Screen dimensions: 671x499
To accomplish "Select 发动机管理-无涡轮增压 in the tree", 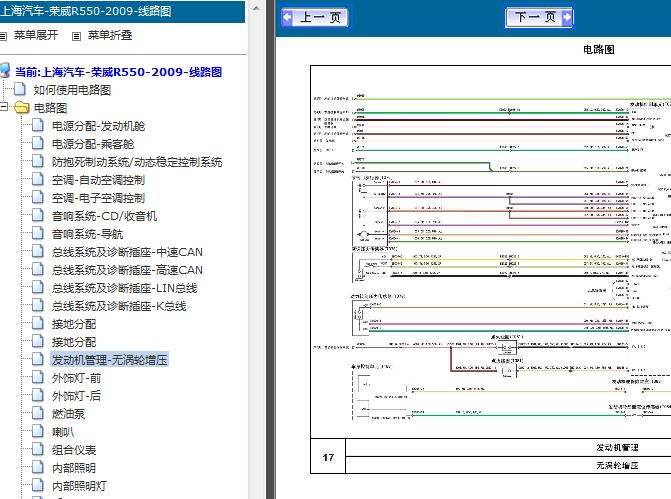I will 109,360.
